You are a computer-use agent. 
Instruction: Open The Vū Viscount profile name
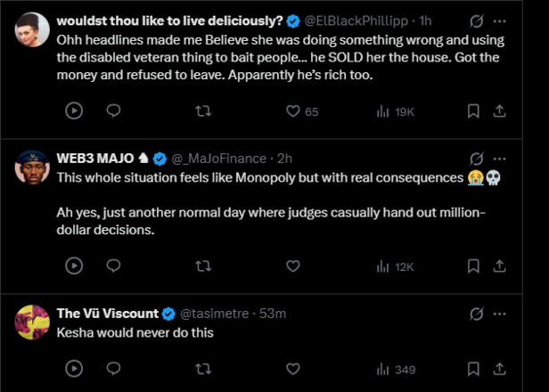pos(107,313)
